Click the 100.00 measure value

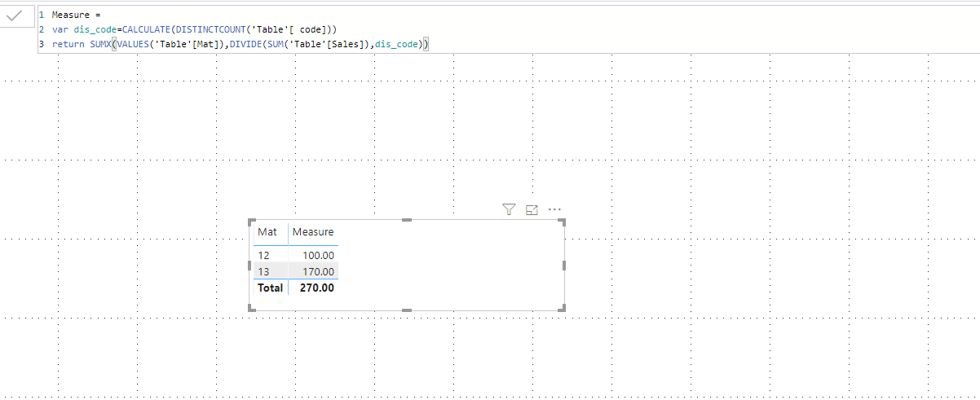click(x=317, y=256)
